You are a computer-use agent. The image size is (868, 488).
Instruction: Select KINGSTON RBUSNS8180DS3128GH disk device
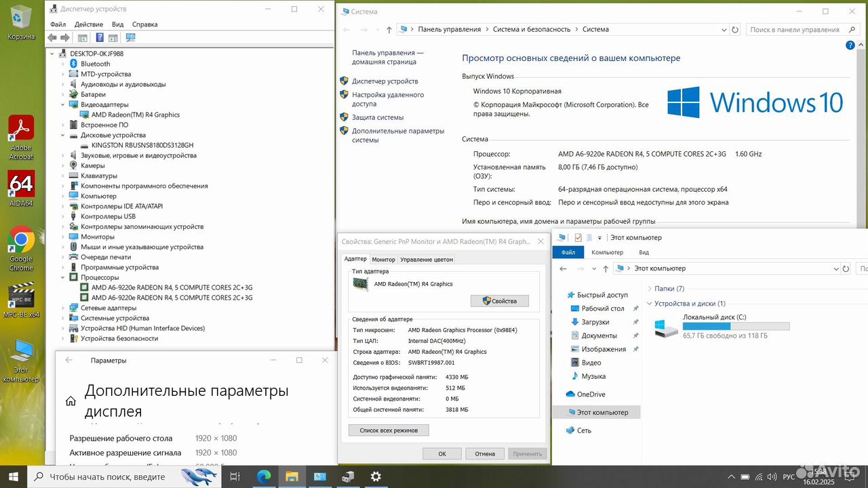point(142,145)
